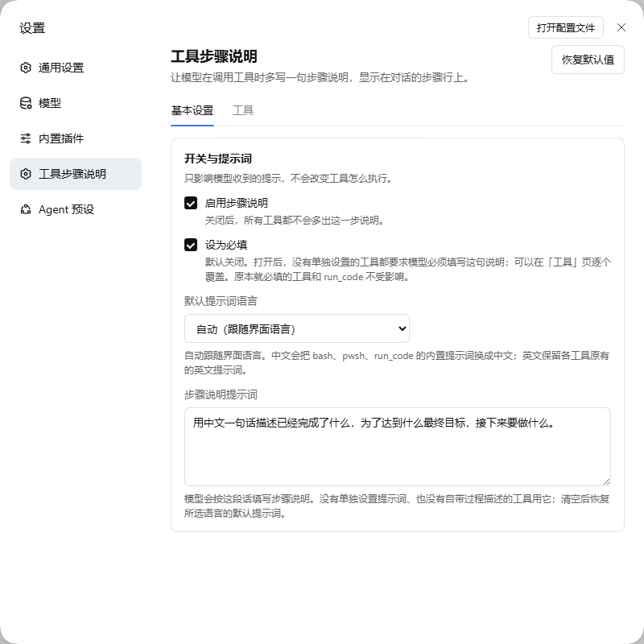Click the 步骤说明提示词 field label
644x644 pixels.
point(221,394)
